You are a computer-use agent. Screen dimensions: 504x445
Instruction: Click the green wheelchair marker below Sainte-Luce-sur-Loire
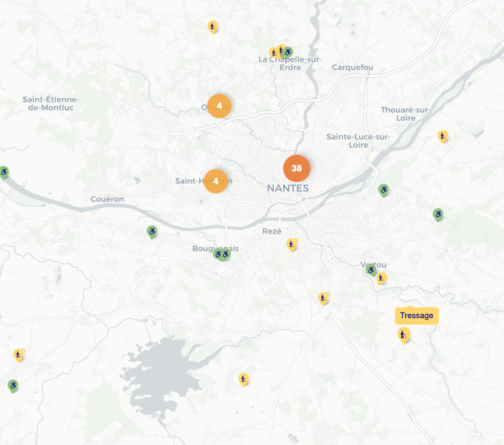(x=384, y=190)
